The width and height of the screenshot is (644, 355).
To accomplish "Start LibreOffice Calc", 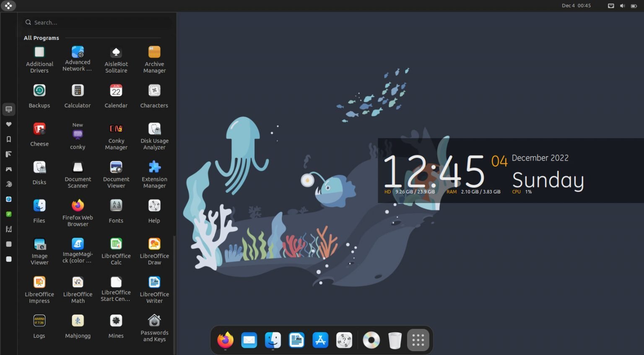I will [116, 250].
